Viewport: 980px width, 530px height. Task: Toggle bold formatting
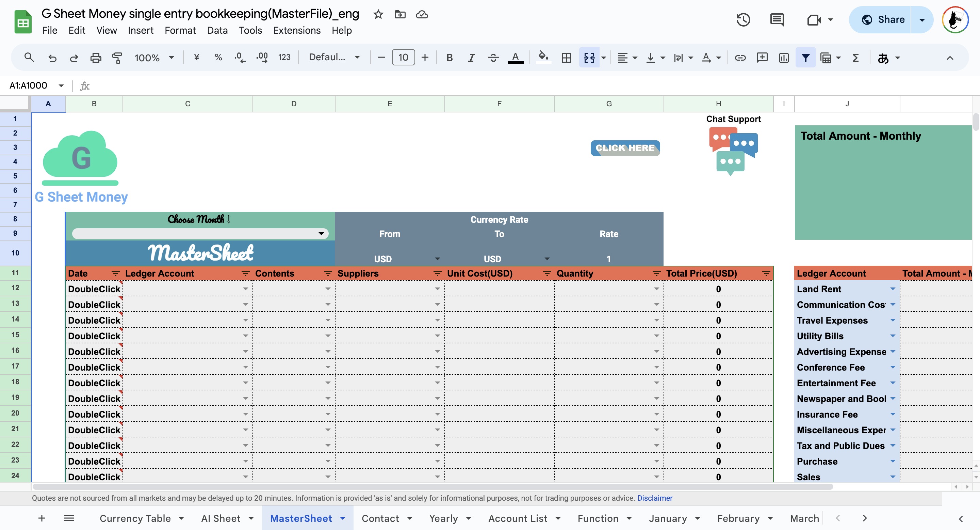pyautogui.click(x=449, y=58)
